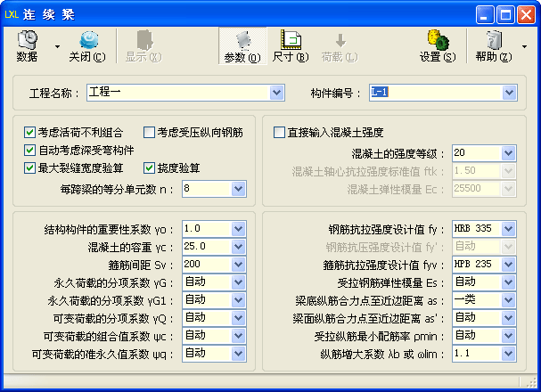
Task: Close the 连续梁 window
Action: tap(527, 15)
